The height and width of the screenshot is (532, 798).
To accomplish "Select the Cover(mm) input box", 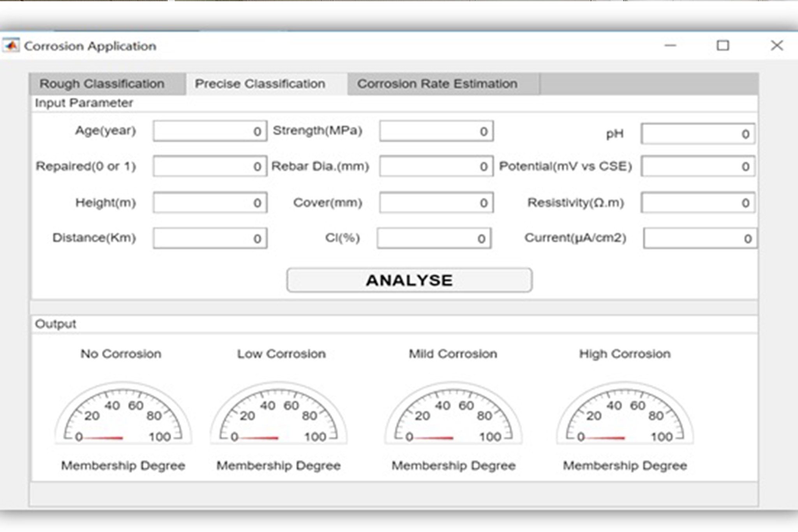I will pyautogui.click(x=436, y=203).
